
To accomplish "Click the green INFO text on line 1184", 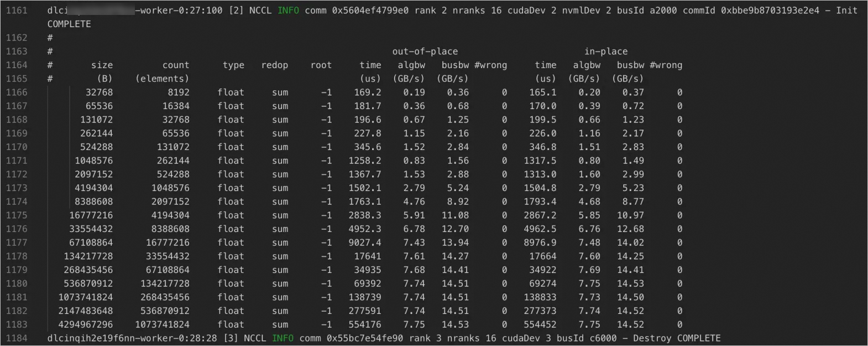I will [x=283, y=338].
